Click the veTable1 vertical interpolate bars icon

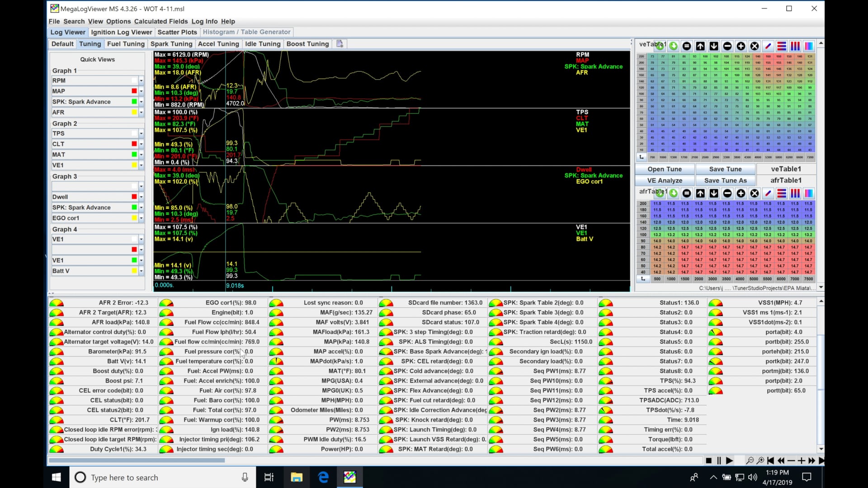(x=795, y=46)
